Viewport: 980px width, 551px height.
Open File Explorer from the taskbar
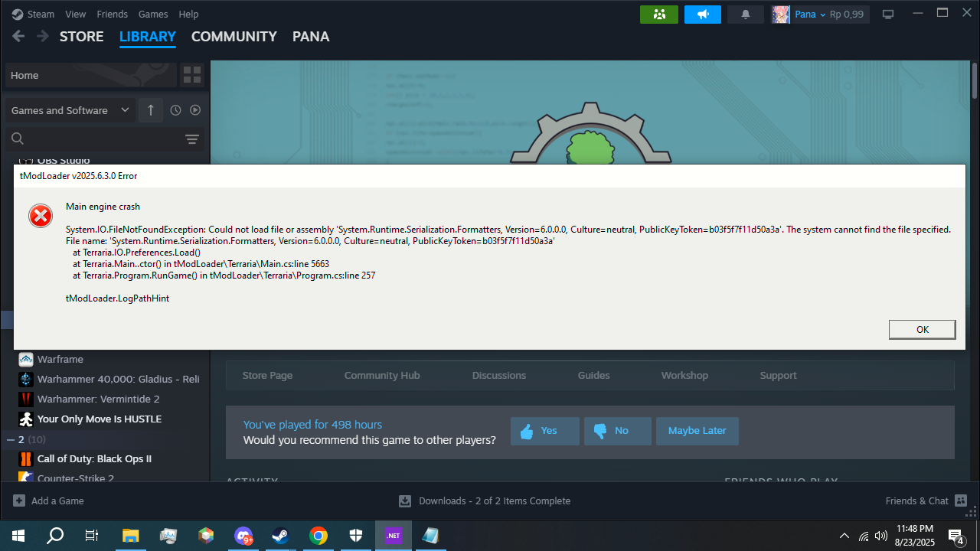(131, 536)
